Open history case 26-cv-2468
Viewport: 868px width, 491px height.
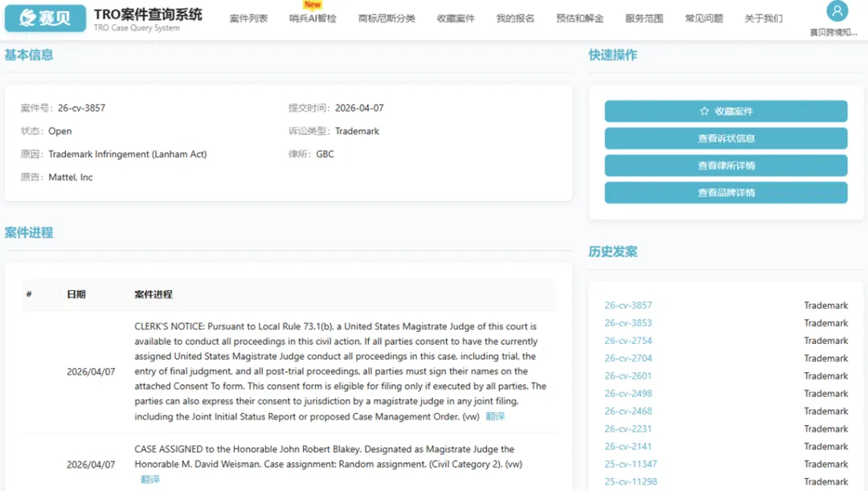(628, 411)
